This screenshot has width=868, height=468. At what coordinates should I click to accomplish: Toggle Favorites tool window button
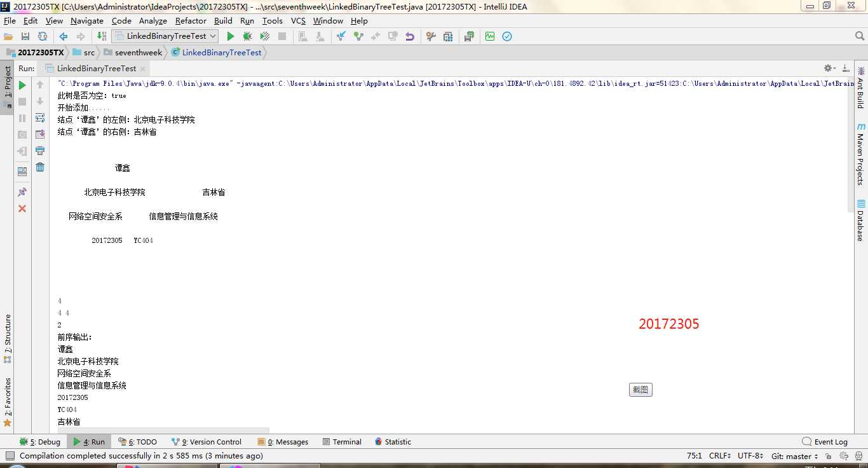(x=7, y=402)
